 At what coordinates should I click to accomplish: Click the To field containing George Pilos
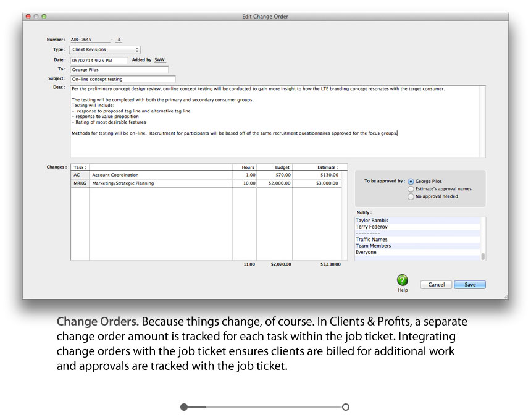(x=119, y=70)
